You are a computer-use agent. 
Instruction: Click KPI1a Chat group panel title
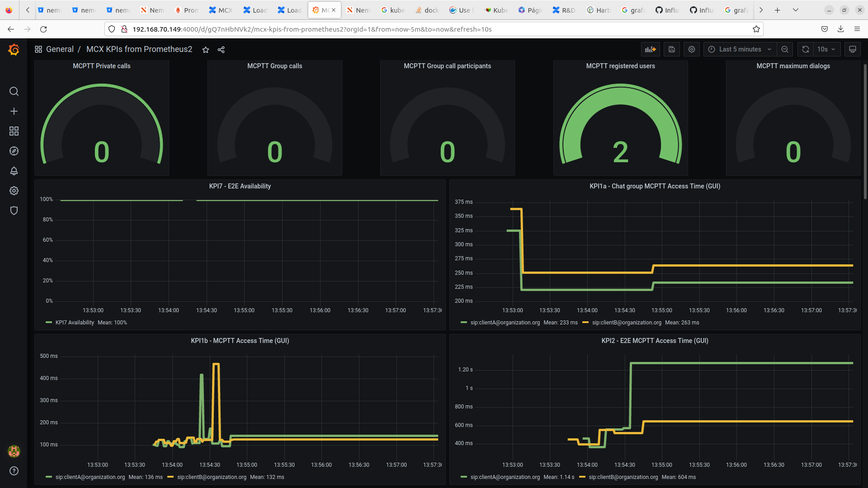(655, 186)
